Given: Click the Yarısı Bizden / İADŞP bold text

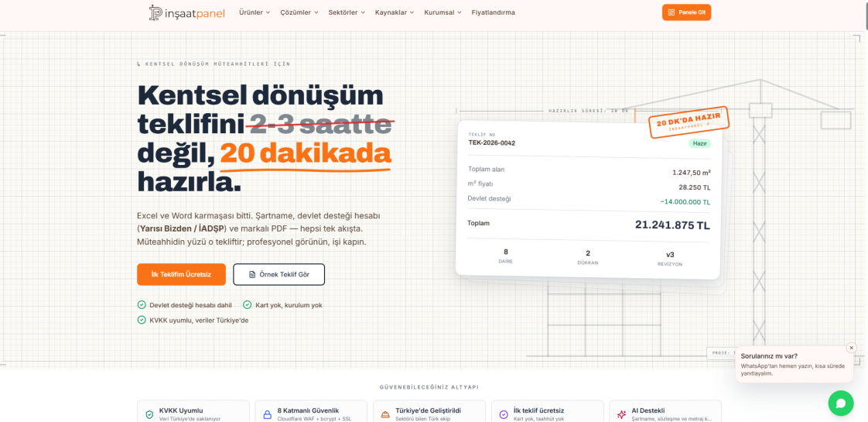Looking at the screenshot, I should pyautogui.click(x=183, y=228).
